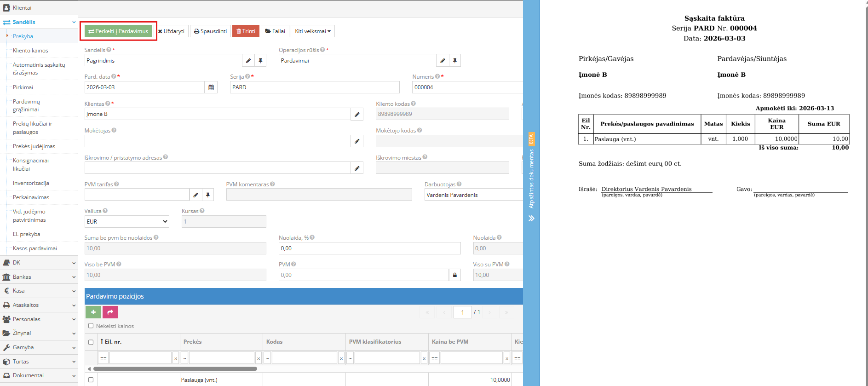Expand the Bankas sidebar section

tap(39, 277)
